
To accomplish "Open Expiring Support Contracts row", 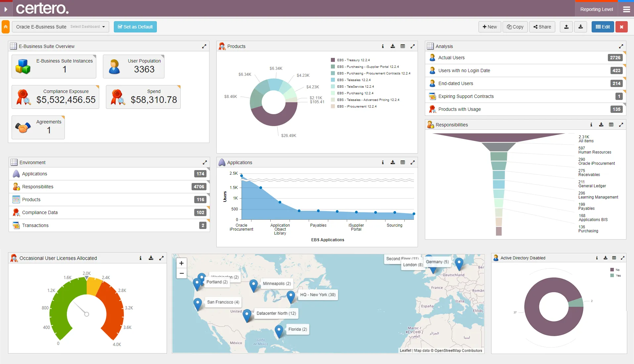I will [x=525, y=96].
